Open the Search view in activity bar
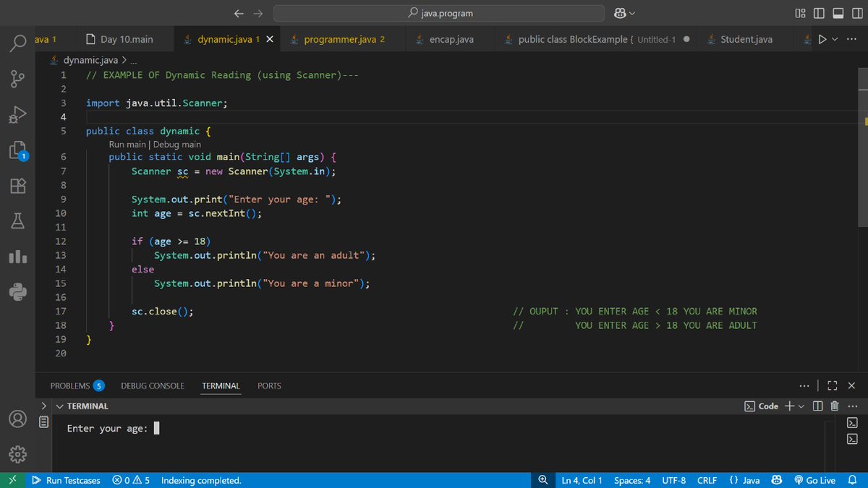Viewport: 868px width, 488px height. (17, 42)
